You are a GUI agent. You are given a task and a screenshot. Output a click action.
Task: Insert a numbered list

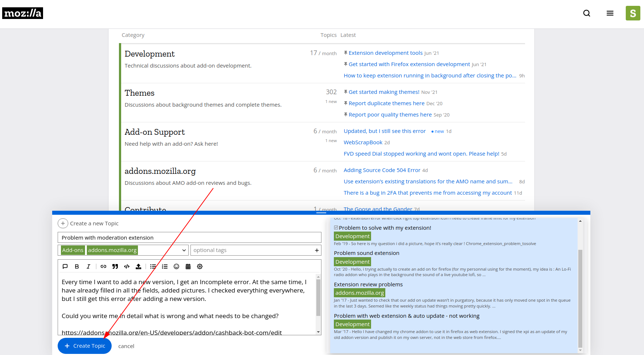165,267
